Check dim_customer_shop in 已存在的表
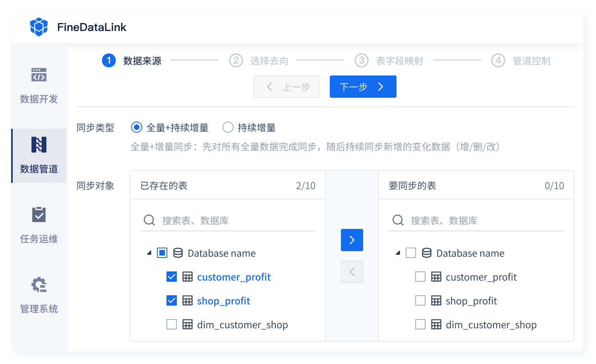Image resolution: width=596 pixels, height=364 pixels. tap(172, 324)
